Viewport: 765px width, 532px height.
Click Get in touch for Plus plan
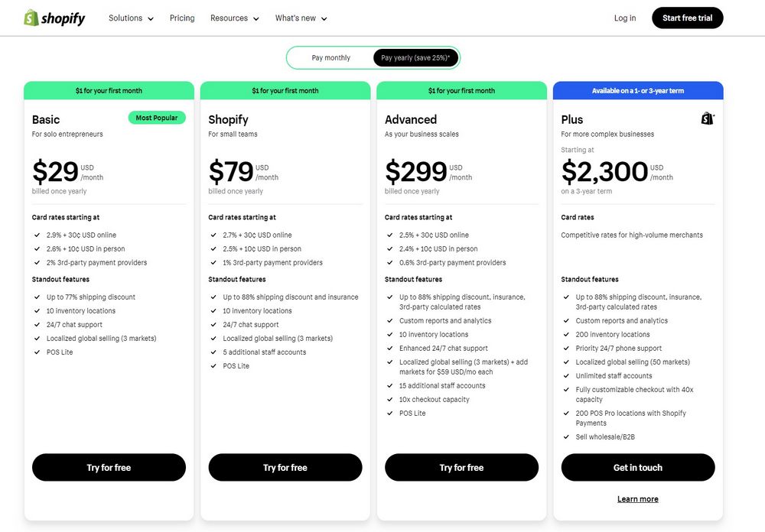[638, 467]
